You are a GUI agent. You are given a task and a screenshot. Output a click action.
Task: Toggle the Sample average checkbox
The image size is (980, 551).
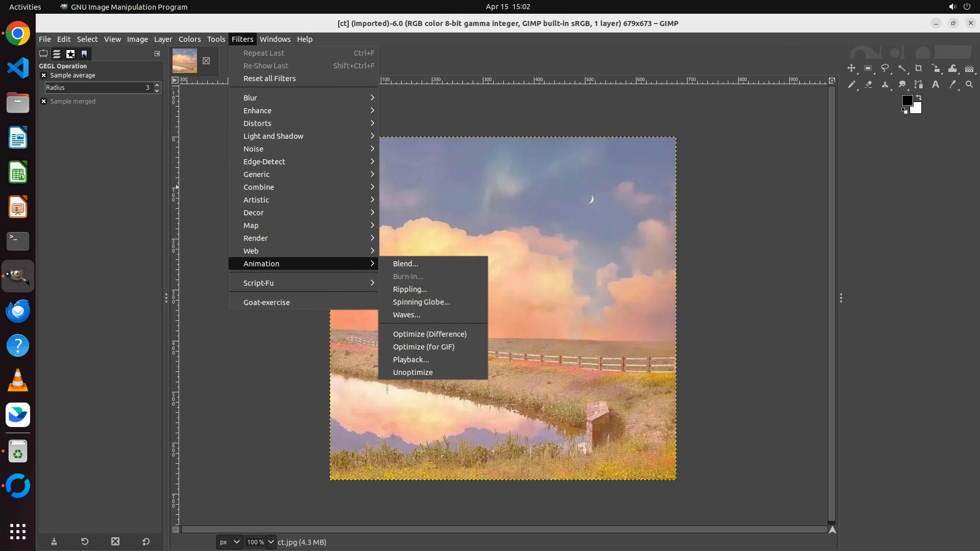pyautogui.click(x=44, y=76)
